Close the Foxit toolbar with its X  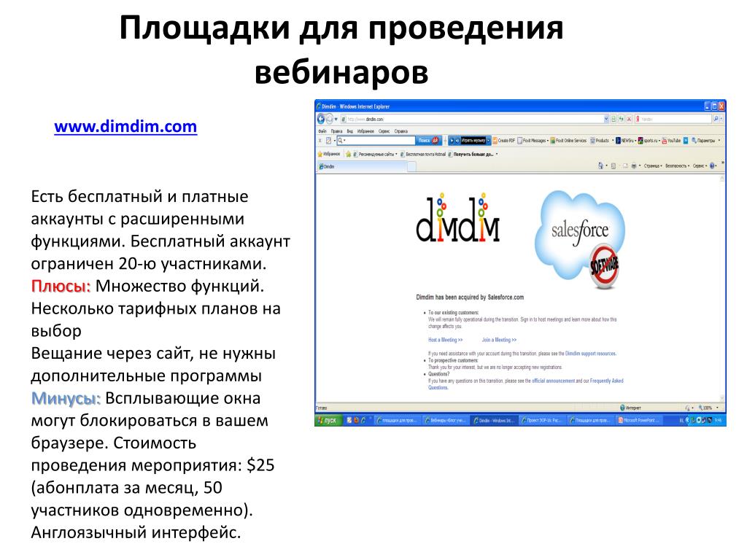(320, 141)
